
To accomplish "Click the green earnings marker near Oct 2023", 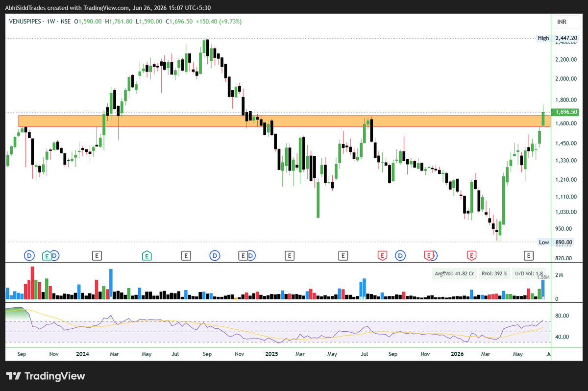I will click(x=47, y=255).
